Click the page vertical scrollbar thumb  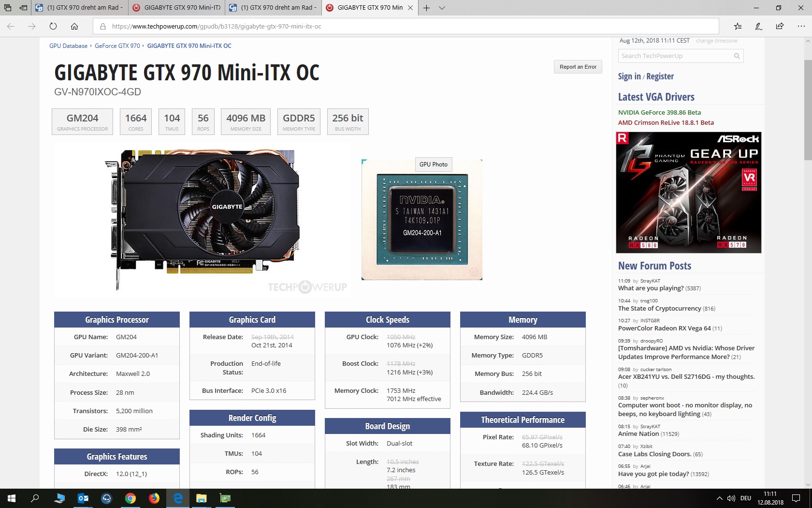tap(808, 110)
